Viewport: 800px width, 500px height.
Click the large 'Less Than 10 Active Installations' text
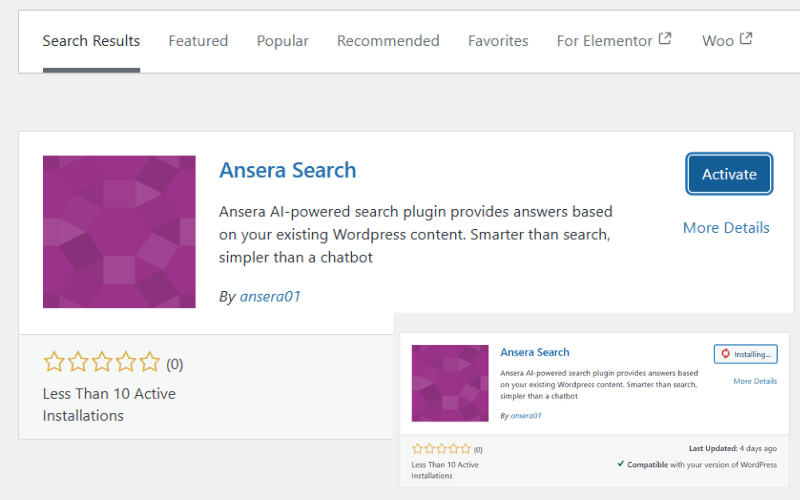109,405
